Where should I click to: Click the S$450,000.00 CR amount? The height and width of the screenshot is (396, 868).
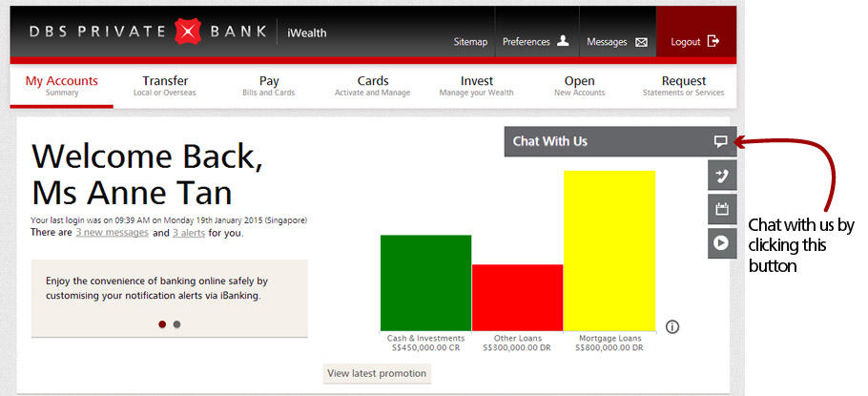tap(425, 348)
